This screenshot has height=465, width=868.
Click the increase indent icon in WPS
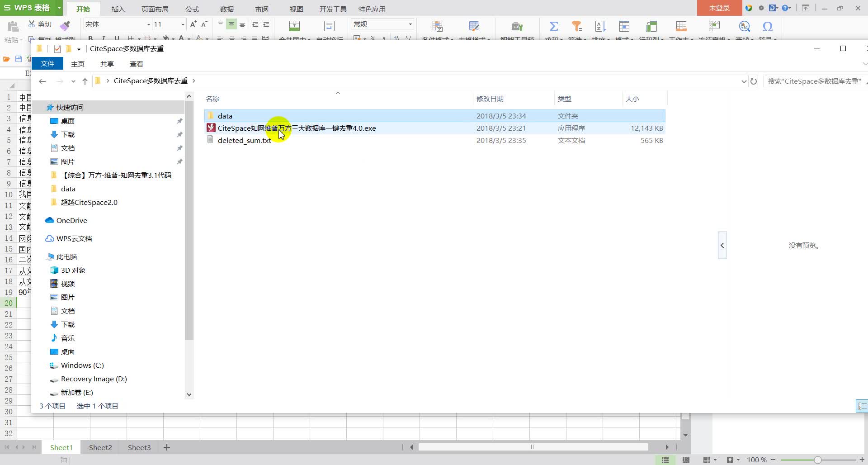[x=266, y=24]
